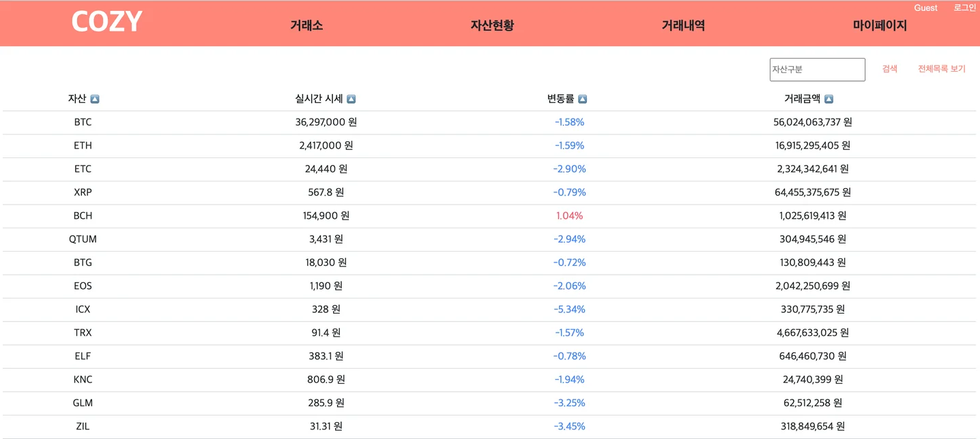Open the 거래소 menu
Screen dimensions: 980x439
pos(306,25)
